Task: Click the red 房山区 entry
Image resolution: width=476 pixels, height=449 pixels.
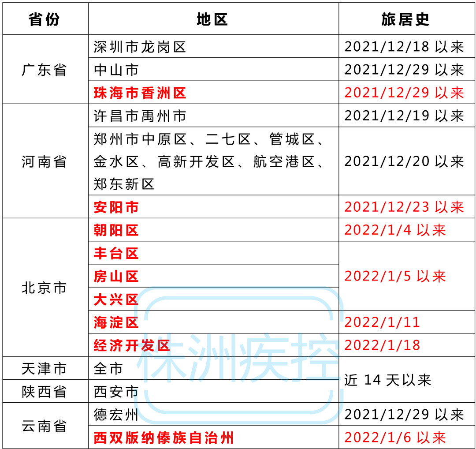Action: tap(116, 277)
